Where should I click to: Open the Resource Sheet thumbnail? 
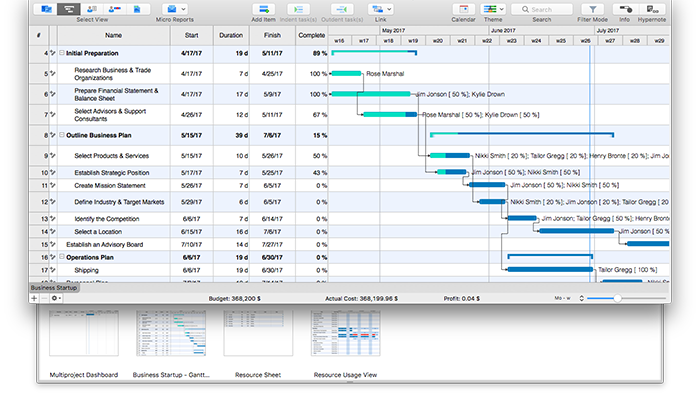point(258,333)
